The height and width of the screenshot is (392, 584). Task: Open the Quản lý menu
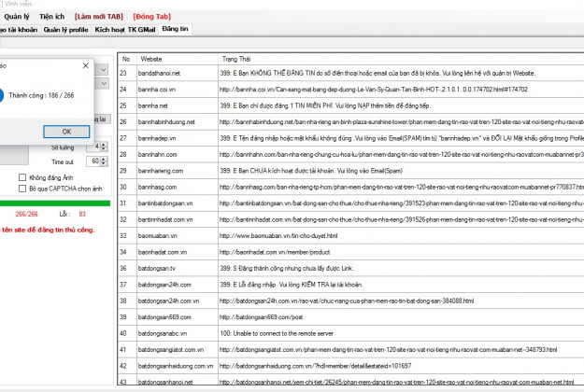[16, 17]
